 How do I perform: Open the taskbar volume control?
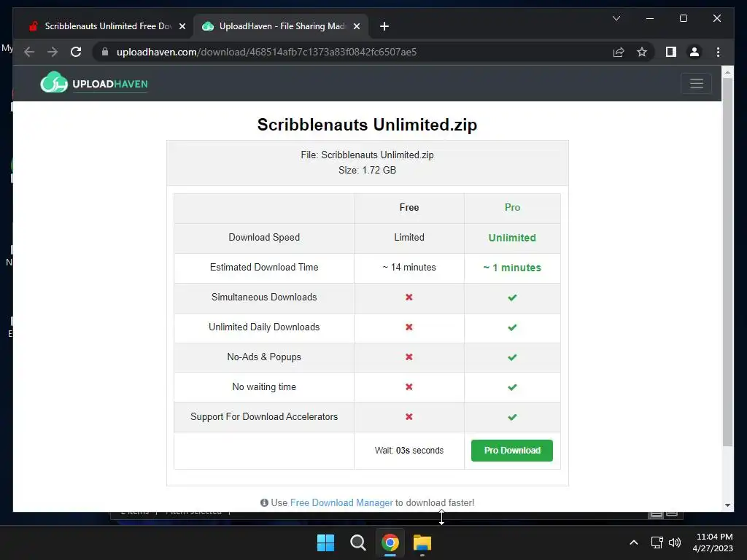tap(675, 542)
